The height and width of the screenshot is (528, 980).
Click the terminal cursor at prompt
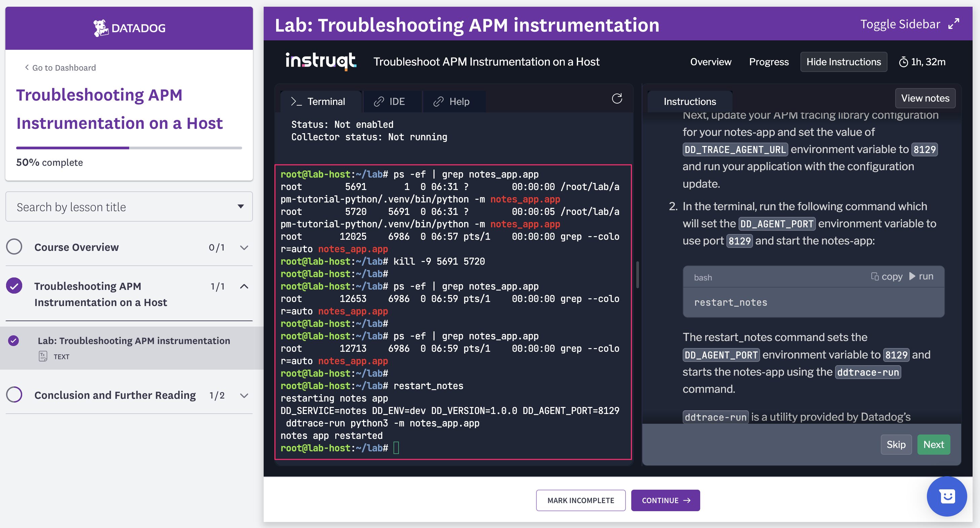pyautogui.click(x=396, y=448)
